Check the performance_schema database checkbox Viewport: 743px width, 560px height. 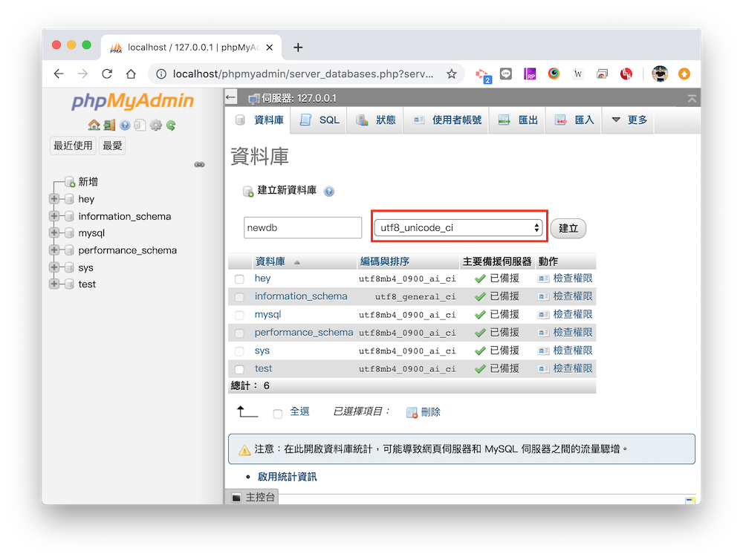click(x=239, y=333)
